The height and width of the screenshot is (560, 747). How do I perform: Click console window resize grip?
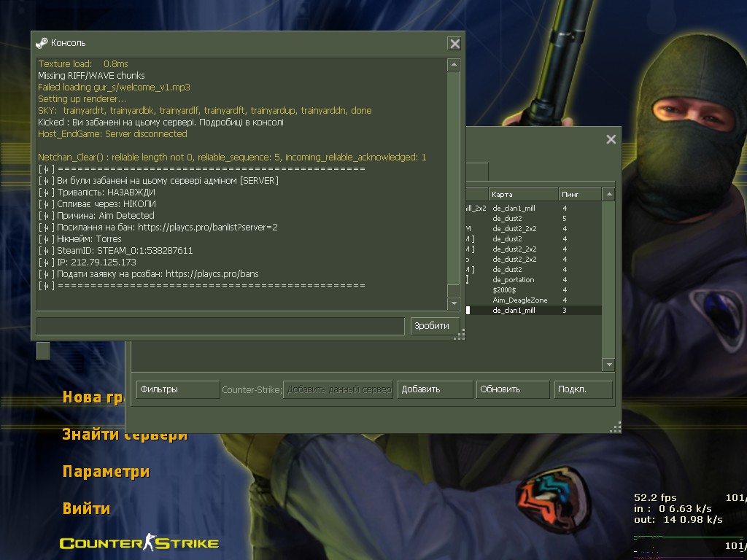point(460,335)
